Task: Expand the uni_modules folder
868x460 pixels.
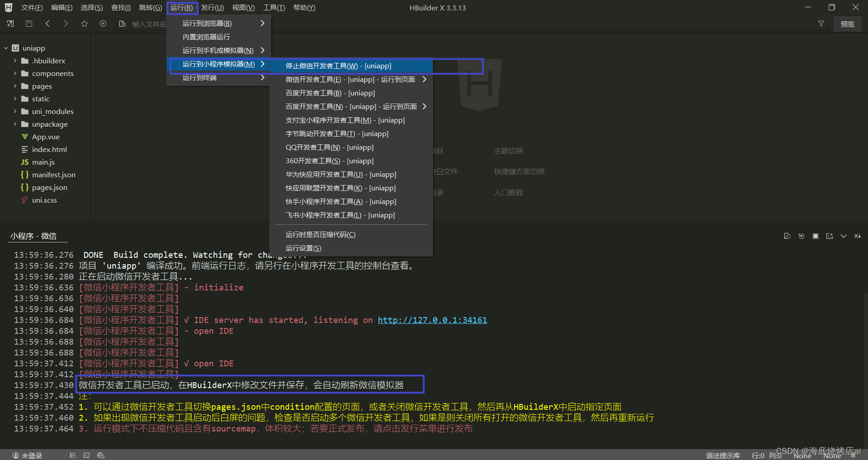Action: (x=15, y=111)
